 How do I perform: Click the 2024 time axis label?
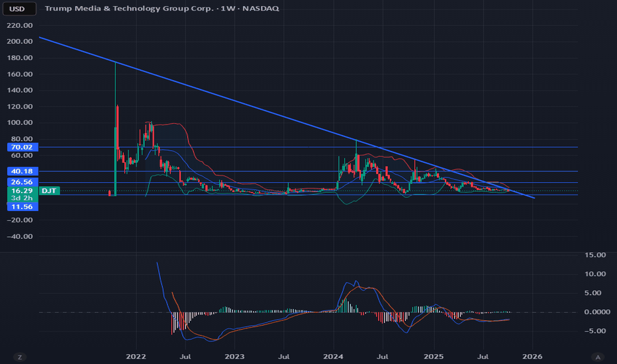click(333, 357)
